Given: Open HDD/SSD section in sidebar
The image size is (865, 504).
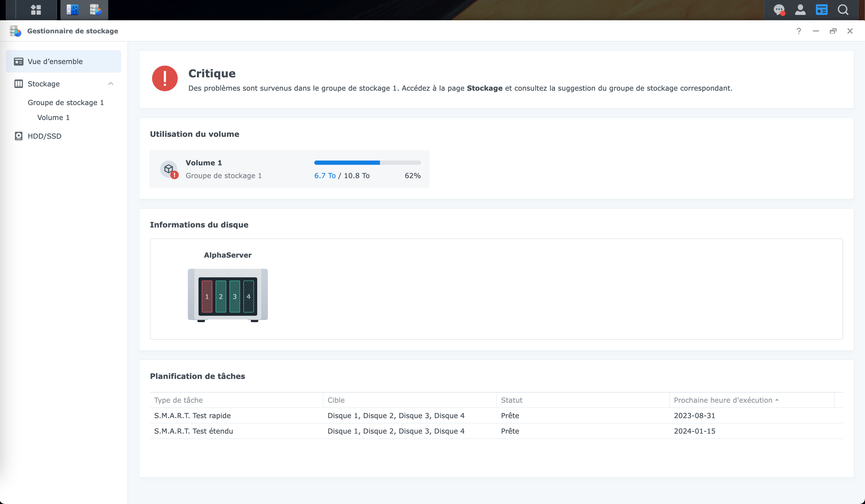Looking at the screenshot, I should tap(44, 136).
